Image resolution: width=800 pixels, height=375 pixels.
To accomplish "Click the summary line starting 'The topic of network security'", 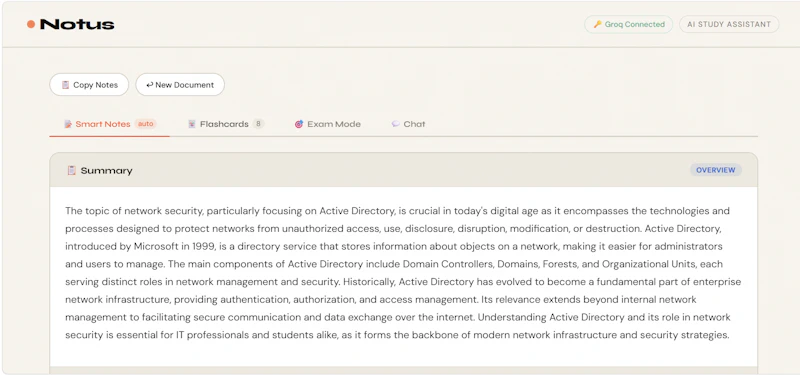I will tap(397, 211).
